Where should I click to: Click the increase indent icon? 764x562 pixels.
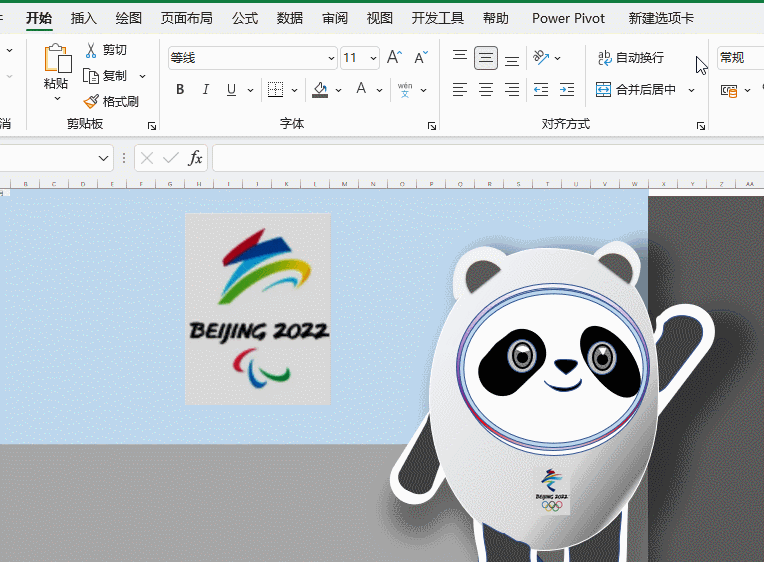tap(567, 90)
